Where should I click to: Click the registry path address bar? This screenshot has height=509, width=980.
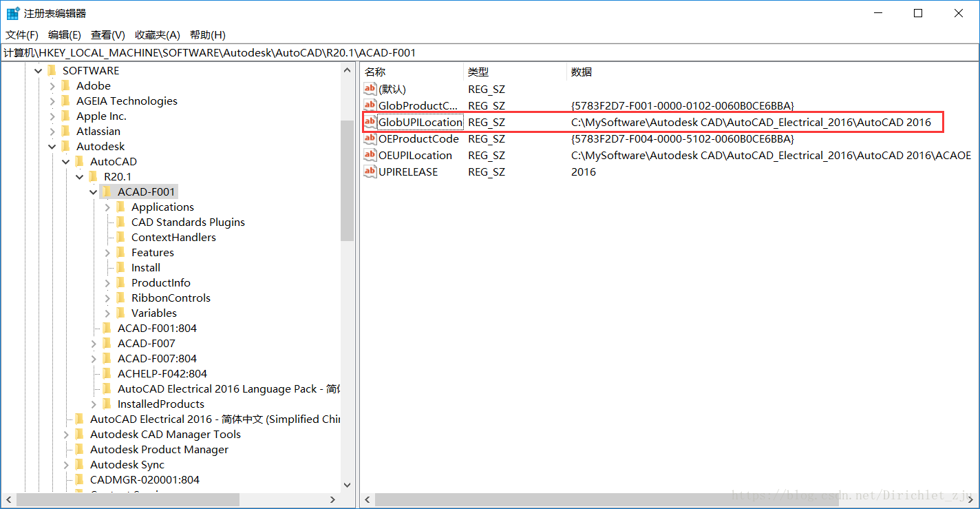point(489,52)
